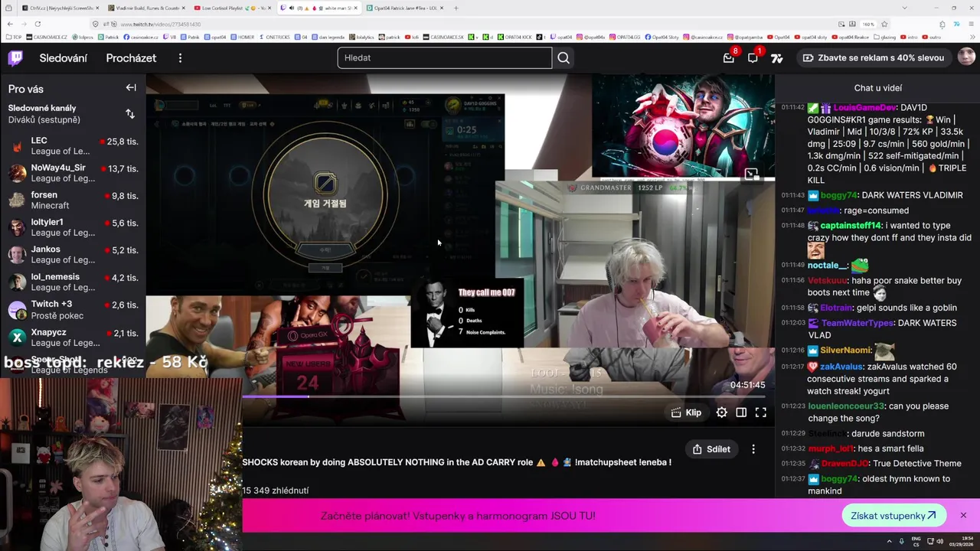
Task: Open the Sledování (Following) tab
Action: 64,58
